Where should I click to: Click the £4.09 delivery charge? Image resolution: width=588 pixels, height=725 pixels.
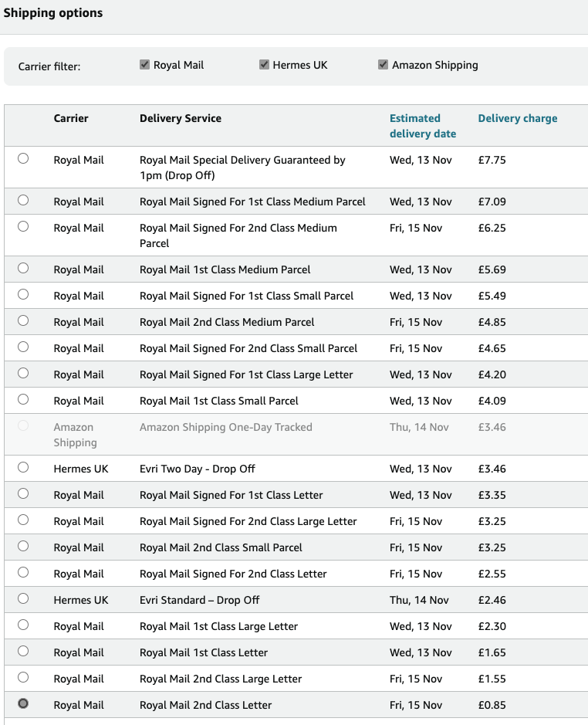(492, 401)
